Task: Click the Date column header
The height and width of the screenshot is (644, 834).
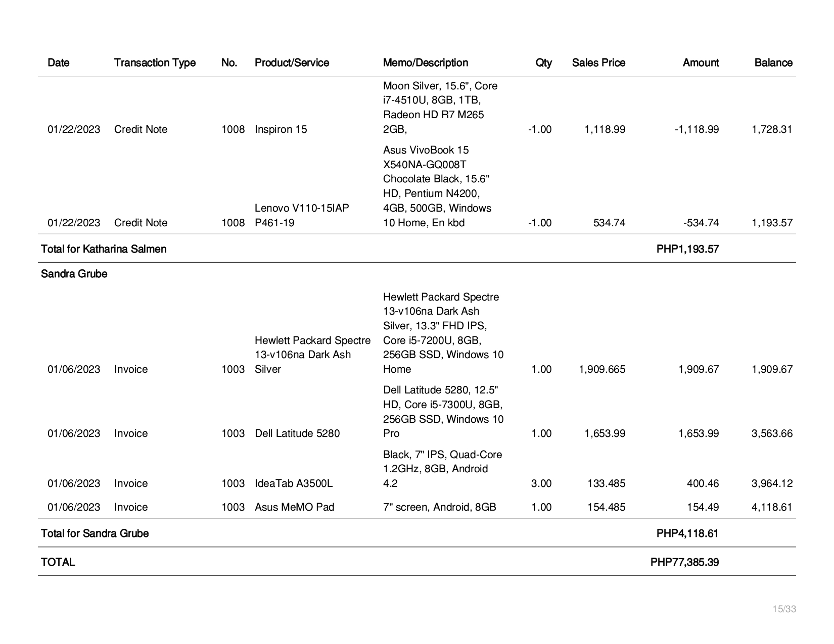Action: (59, 63)
